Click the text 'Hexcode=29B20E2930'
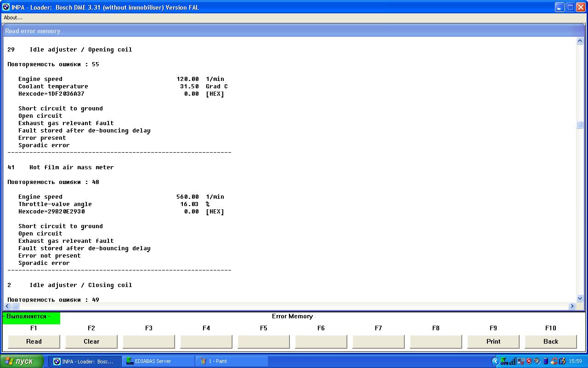Image resolution: width=588 pixels, height=368 pixels. pos(51,212)
